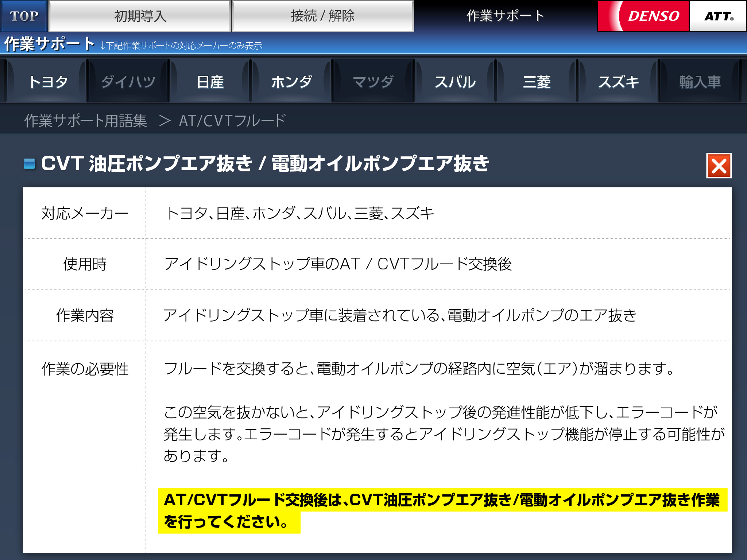Switch to the スバル maker tab
Viewport: 747px width, 560px height.
[x=455, y=82]
